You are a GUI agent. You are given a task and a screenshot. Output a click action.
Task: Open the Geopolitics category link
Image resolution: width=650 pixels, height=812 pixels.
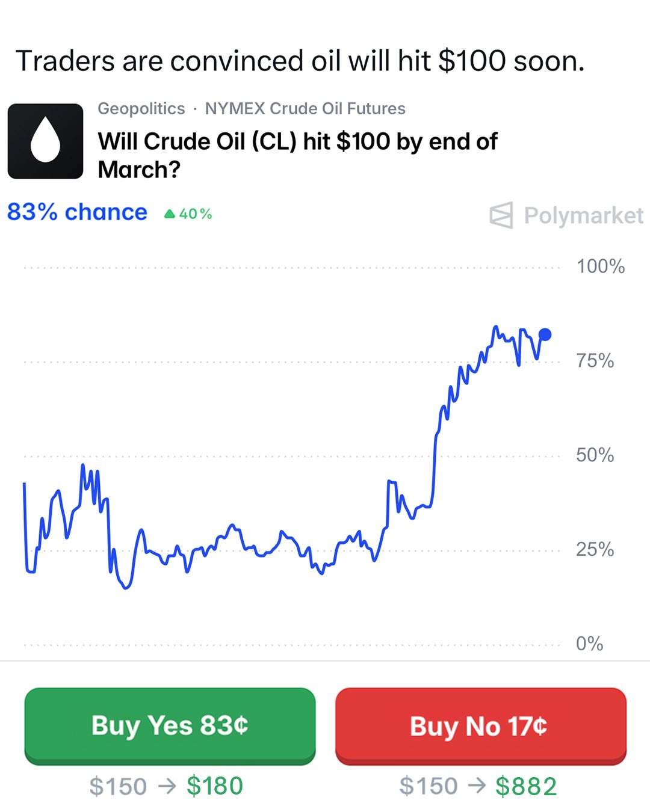(141, 108)
